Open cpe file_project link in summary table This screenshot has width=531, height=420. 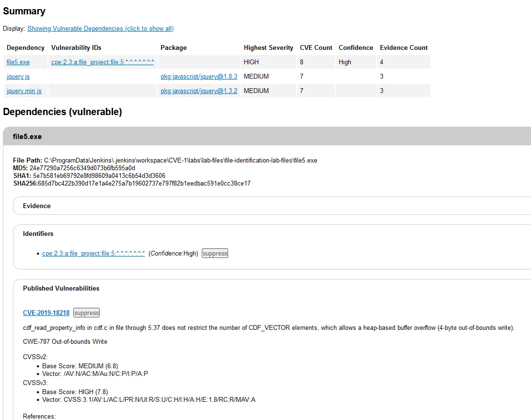point(102,62)
